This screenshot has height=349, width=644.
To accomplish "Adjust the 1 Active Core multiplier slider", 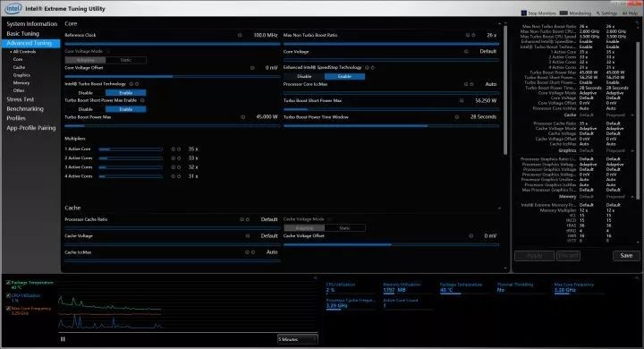I will [x=131, y=149].
